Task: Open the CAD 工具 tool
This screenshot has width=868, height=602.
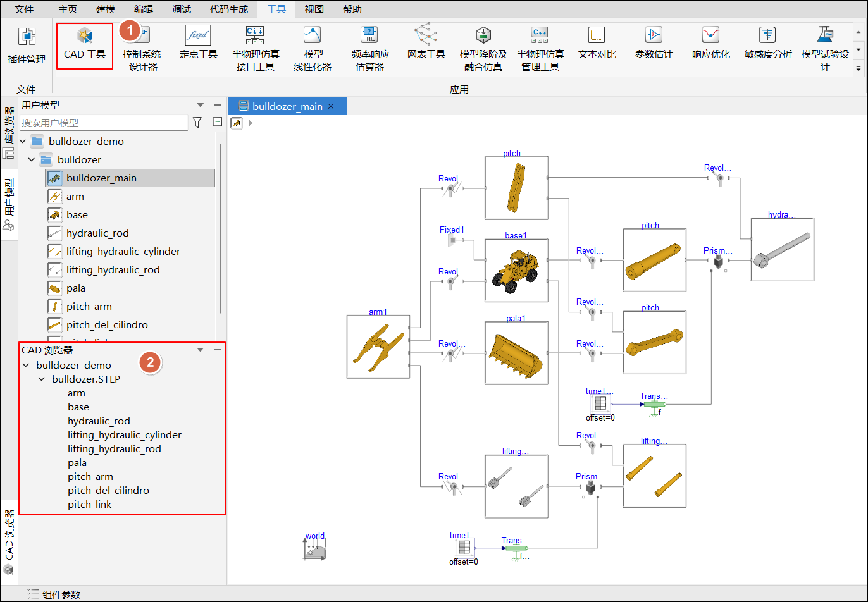Action: pos(85,45)
